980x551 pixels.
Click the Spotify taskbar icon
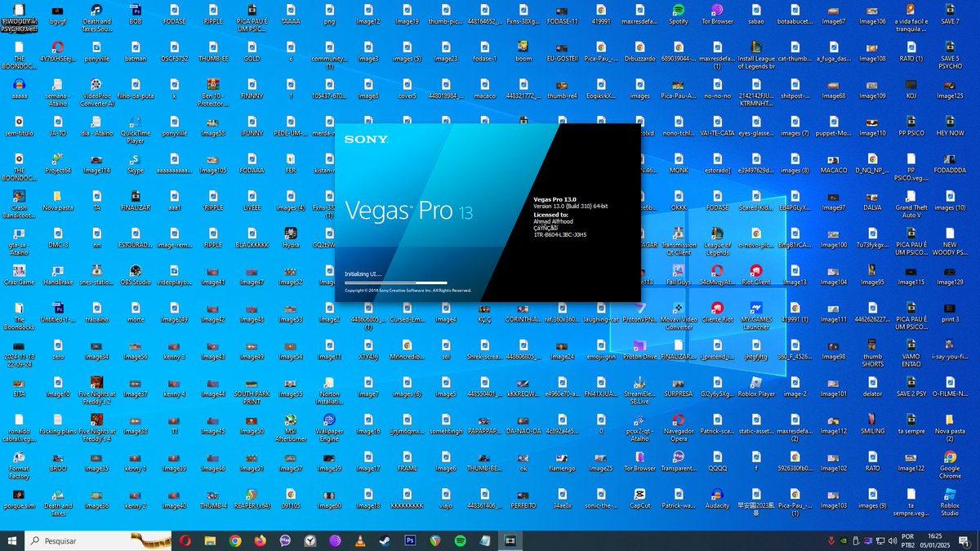(461, 540)
